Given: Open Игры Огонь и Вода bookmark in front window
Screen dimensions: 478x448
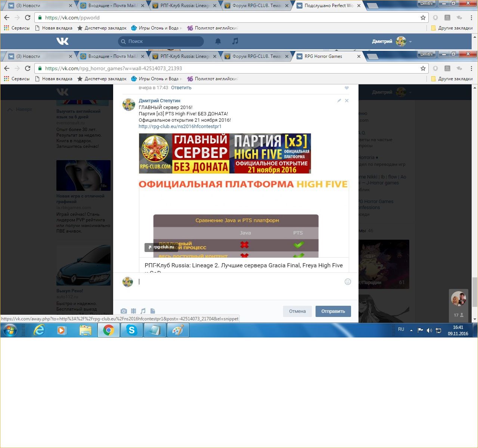Looking at the screenshot, I should click(156, 79).
